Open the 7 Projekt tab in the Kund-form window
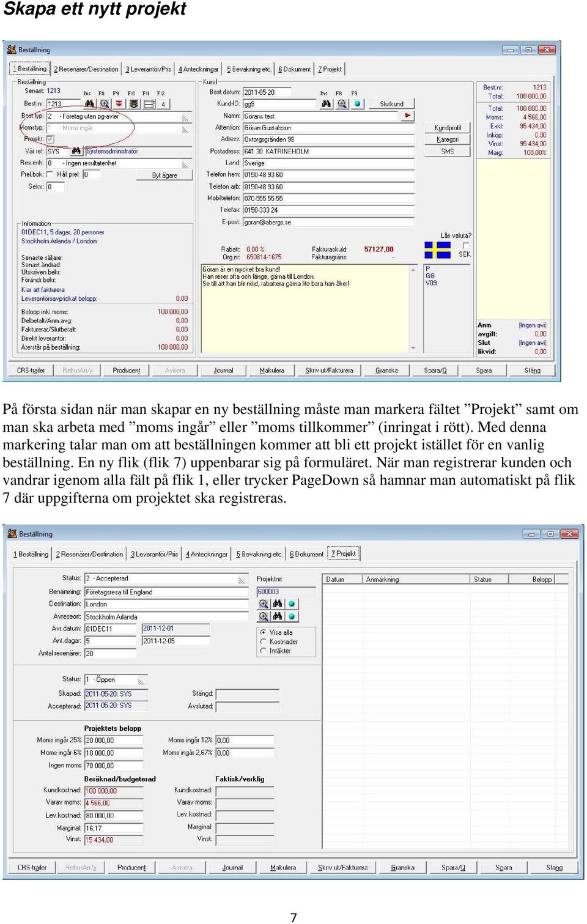This screenshot has width=587, height=924. point(330,69)
